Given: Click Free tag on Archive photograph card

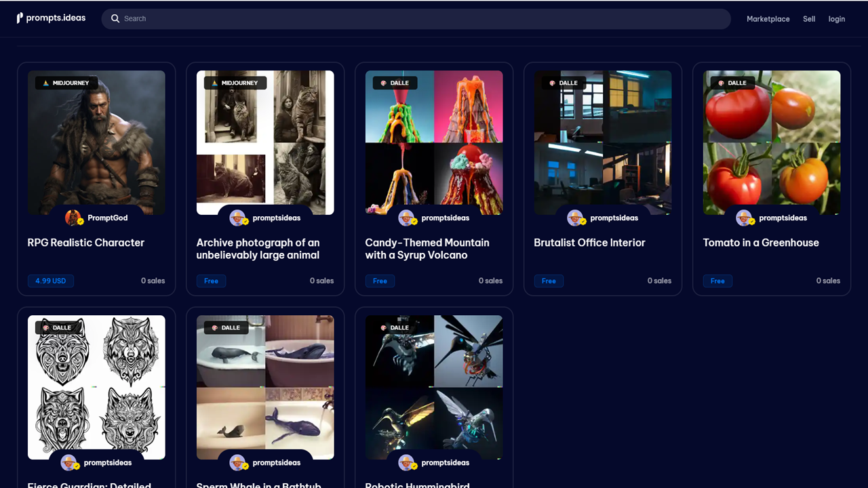Looking at the screenshot, I should point(212,281).
